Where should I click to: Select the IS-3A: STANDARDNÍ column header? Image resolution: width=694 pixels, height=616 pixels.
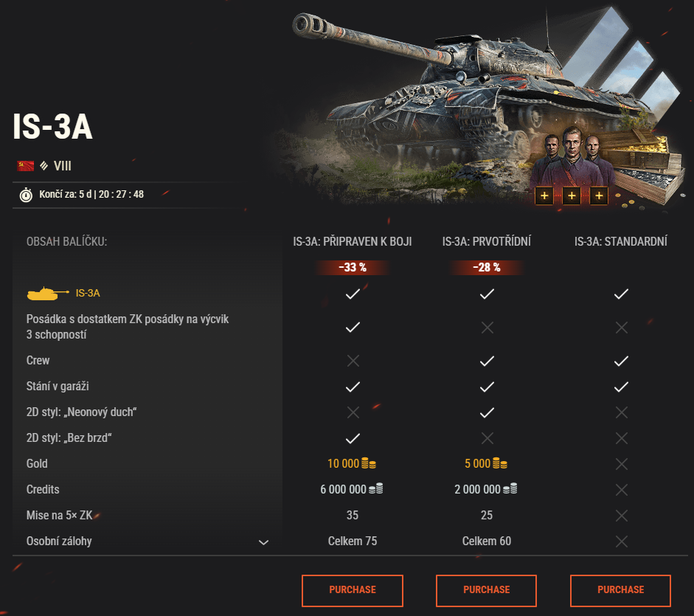coord(620,241)
